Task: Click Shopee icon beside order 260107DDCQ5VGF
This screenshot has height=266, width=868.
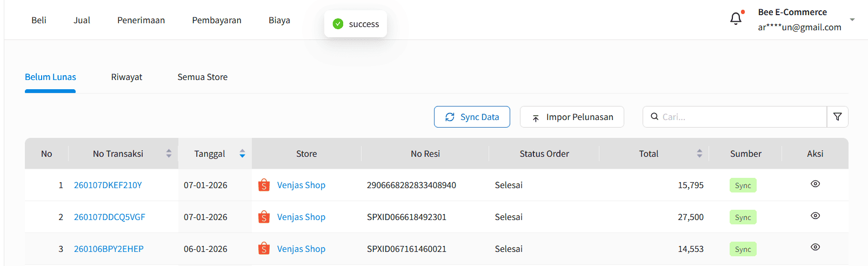Action: [264, 217]
